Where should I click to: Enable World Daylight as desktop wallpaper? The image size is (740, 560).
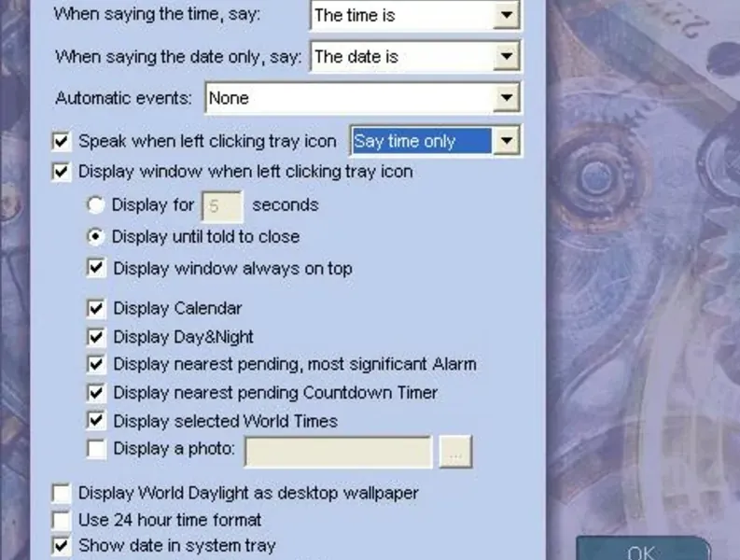point(62,494)
